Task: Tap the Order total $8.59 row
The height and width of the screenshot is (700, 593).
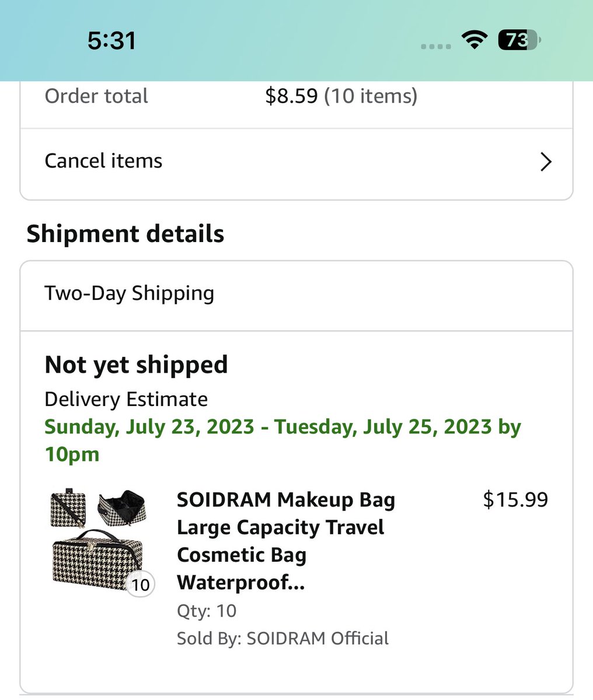Action: [296, 96]
